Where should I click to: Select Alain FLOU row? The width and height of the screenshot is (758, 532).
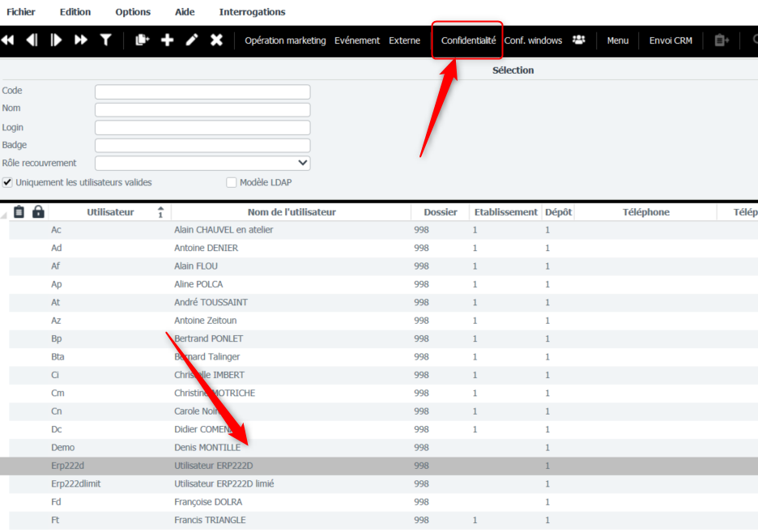pyautogui.click(x=383, y=266)
